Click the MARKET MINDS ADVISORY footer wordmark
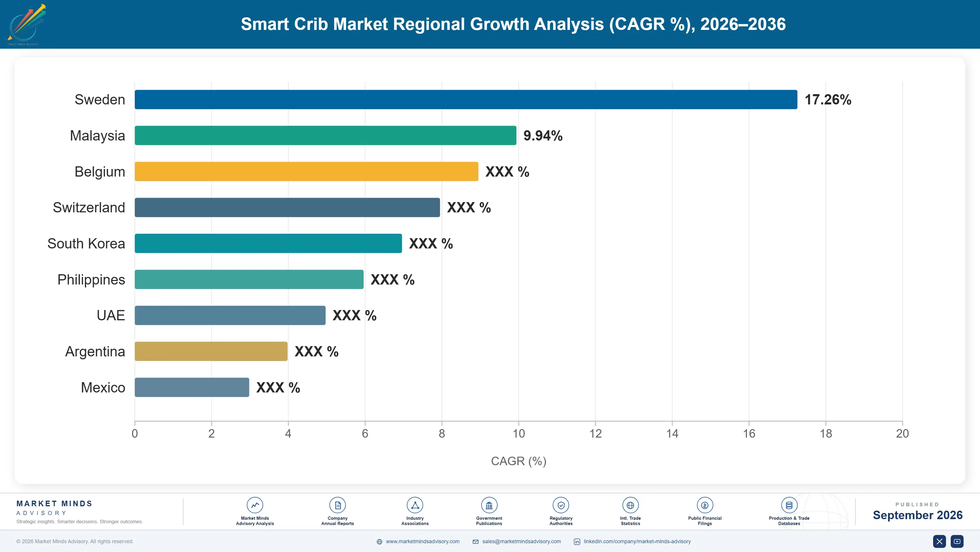This screenshot has width=980, height=552. (55, 508)
